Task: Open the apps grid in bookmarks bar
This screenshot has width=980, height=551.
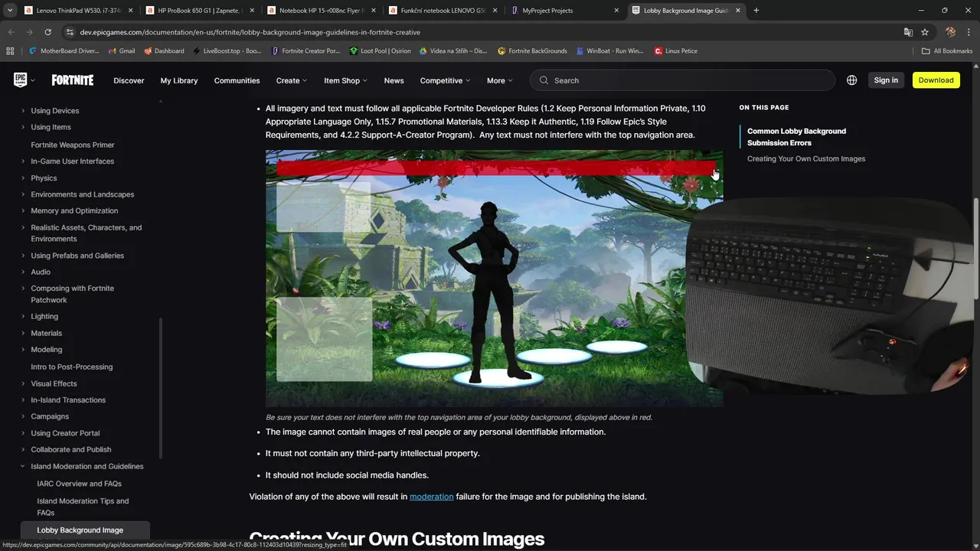Action: tap(10, 51)
